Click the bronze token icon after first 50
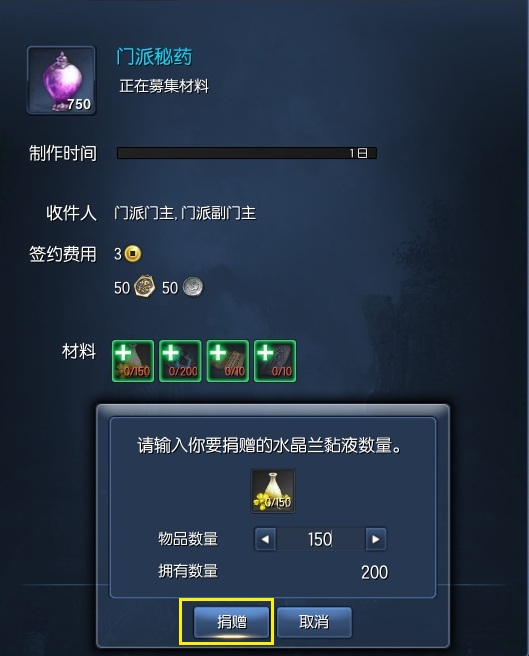Image resolution: width=529 pixels, height=656 pixels. pyautogui.click(x=144, y=287)
